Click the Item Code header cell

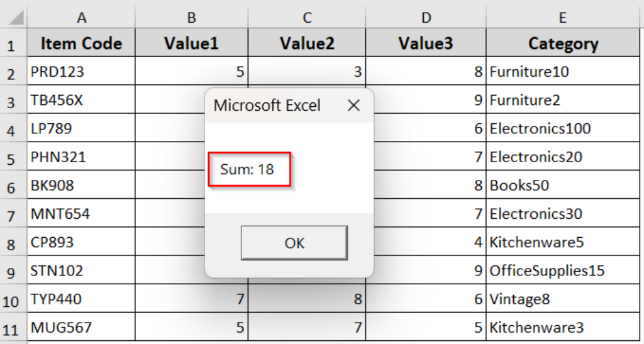click(81, 44)
